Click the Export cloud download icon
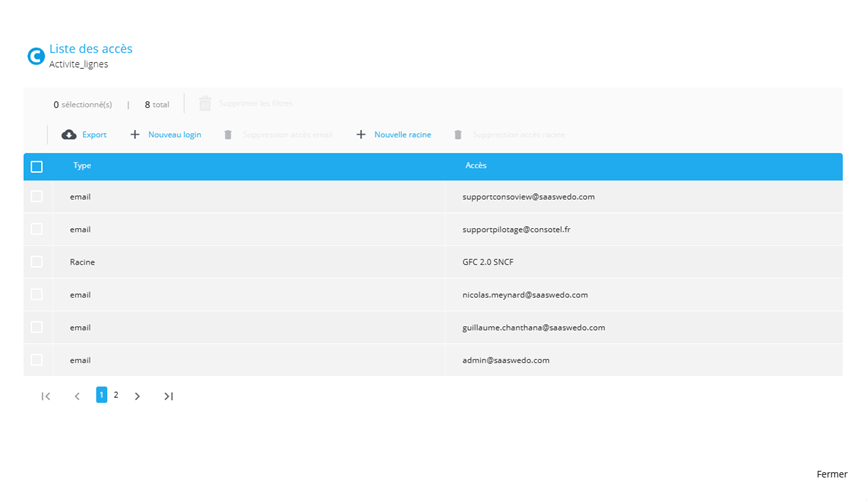The image size is (867, 501). click(69, 134)
